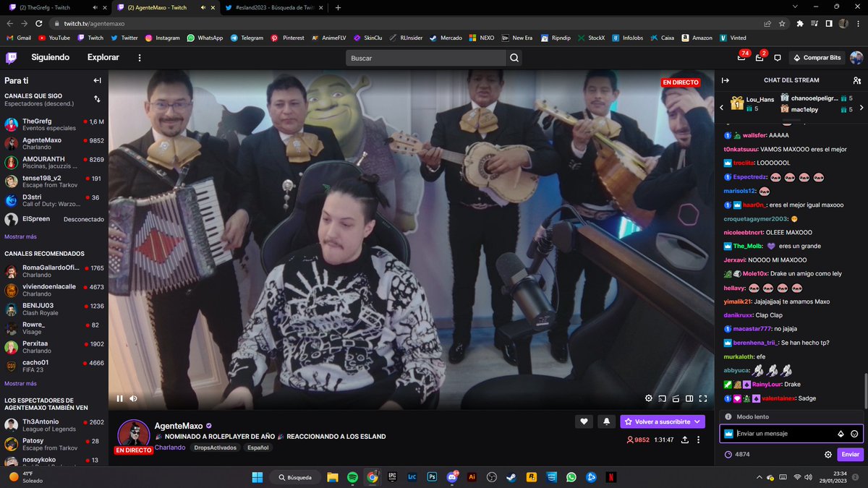Open tense198_v2 channel in sidebar

click(54, 181)
